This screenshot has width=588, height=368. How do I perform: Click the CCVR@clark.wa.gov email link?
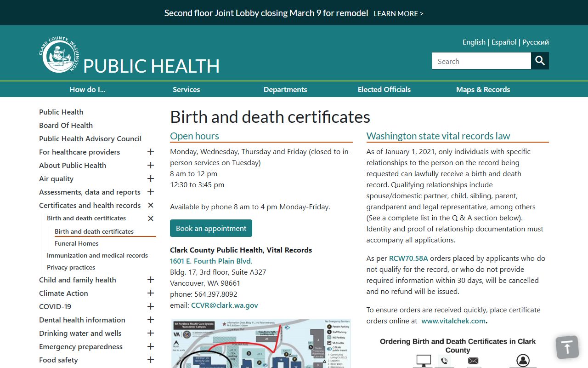click(x=225, y=305)
